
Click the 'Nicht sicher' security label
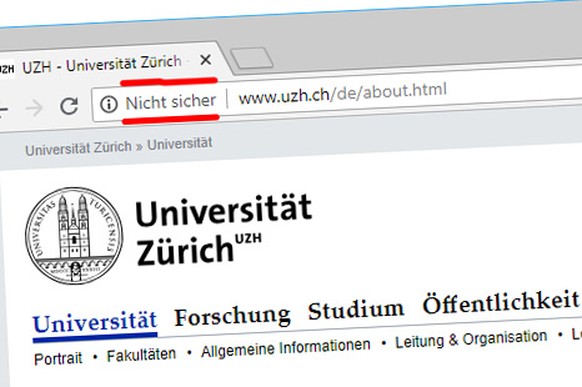[170, 102]
